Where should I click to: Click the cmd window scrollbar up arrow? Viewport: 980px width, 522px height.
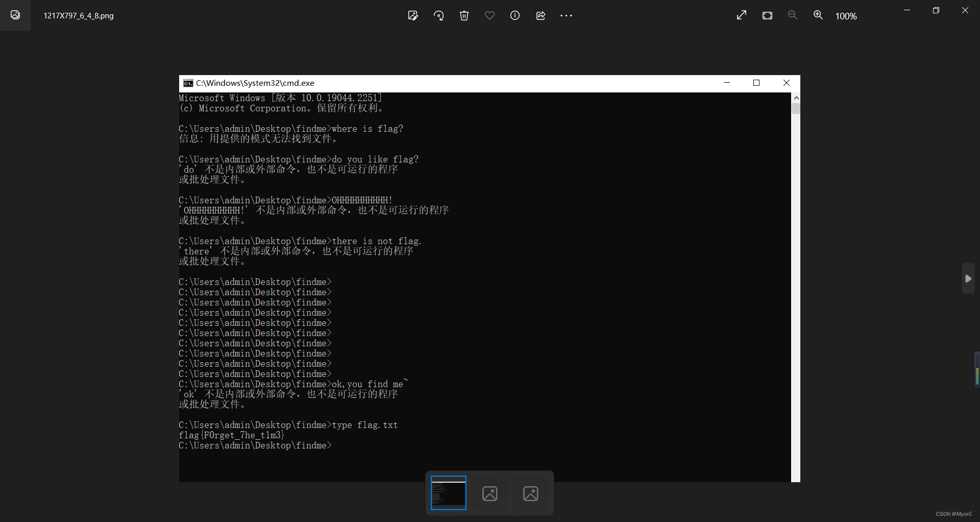tap(796, 97)
